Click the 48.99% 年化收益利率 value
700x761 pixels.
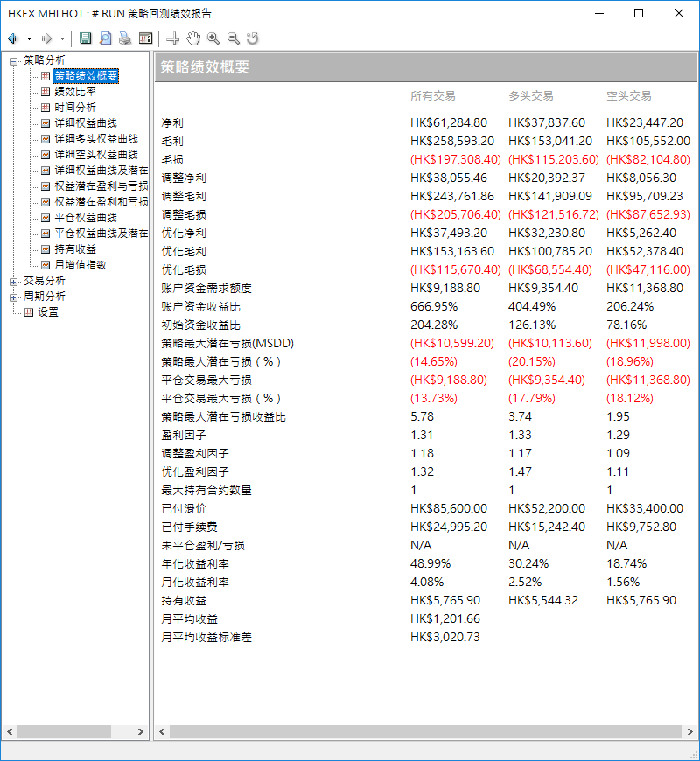(430, 564)
